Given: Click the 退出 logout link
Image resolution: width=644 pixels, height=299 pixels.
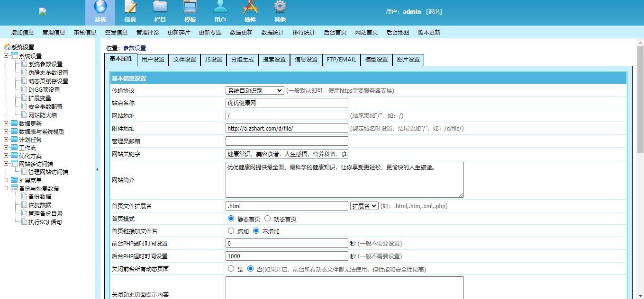Looking at the screenshot, I should (x=434, y=12).
